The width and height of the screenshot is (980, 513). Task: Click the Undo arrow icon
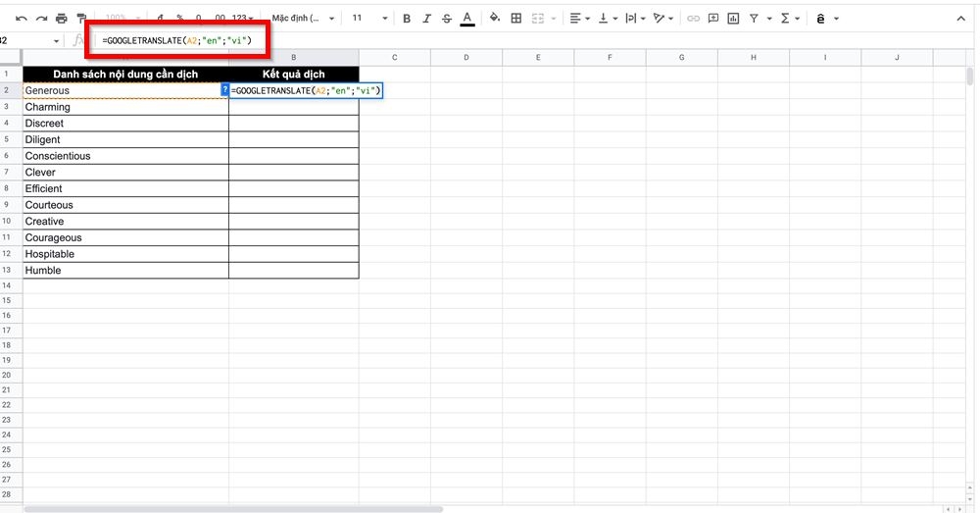pos(22,19)
